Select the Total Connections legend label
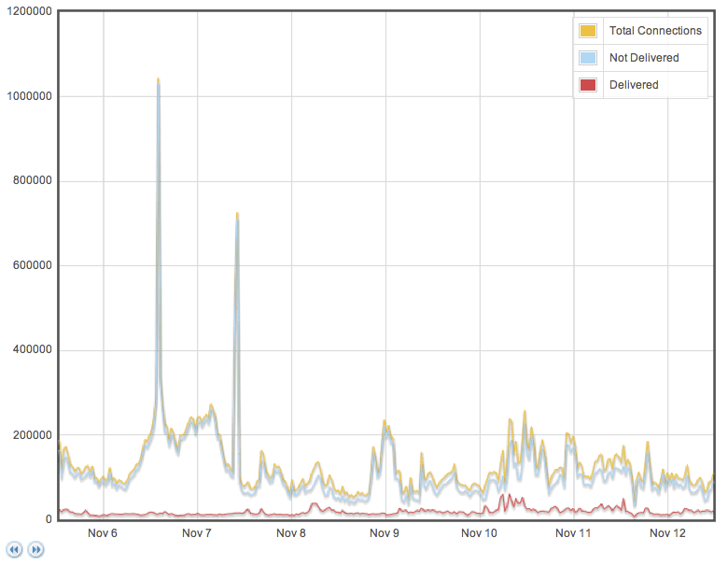This screenshot has width=728, height=566. pyautogui.click(x=655, y=31)
